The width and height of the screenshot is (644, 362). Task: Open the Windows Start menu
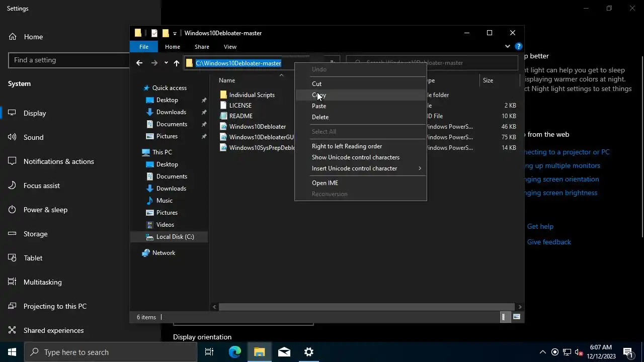coord(12,352)
